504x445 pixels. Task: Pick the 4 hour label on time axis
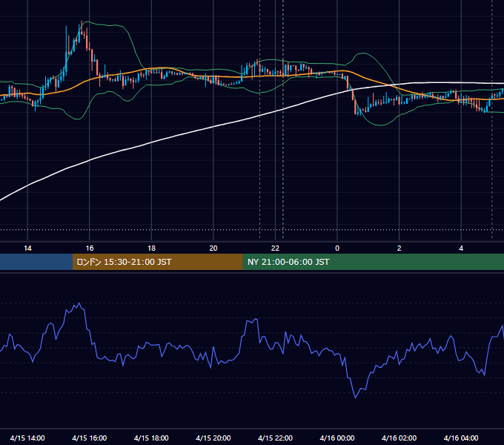pos(461,248)
